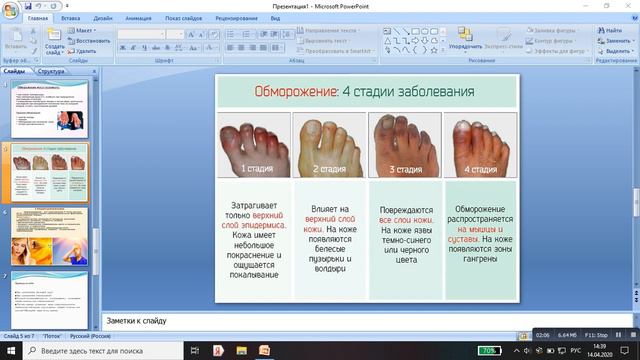640x360 pixels.
Task: Select the slide title Обморожение: 4 стадии заболевания
Action: (x=364, y=91)
